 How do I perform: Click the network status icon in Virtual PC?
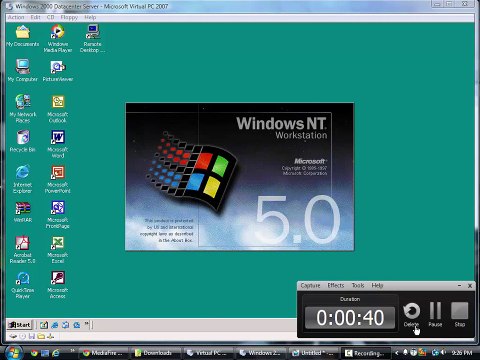pyautogui.click(x=50, y=336)
